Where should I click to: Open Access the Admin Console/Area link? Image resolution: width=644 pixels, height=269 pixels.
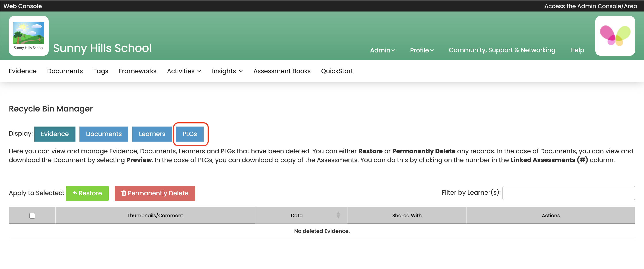coord(590,6)
